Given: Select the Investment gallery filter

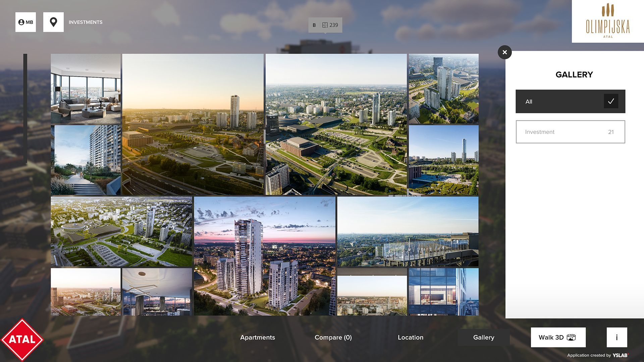Looking at the screenshot, I should [x=570, y=132].
